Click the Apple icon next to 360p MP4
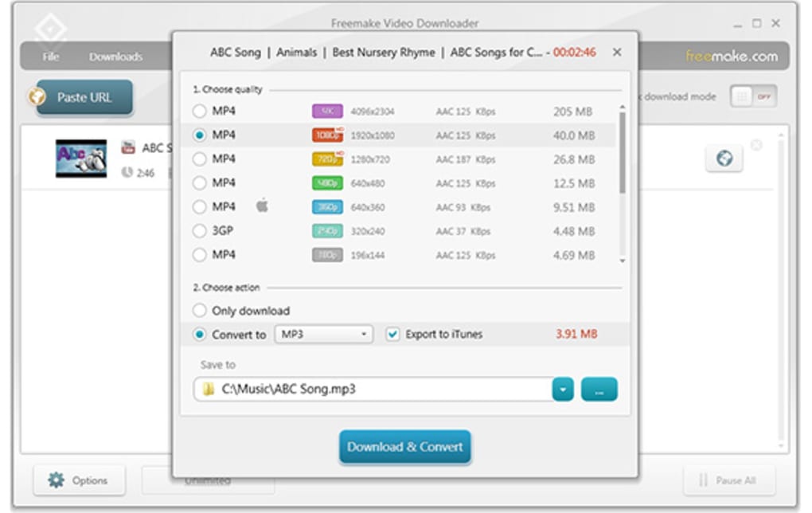Image resolution: width=812 pixels, height=513 pixels. tap(260, 206)
